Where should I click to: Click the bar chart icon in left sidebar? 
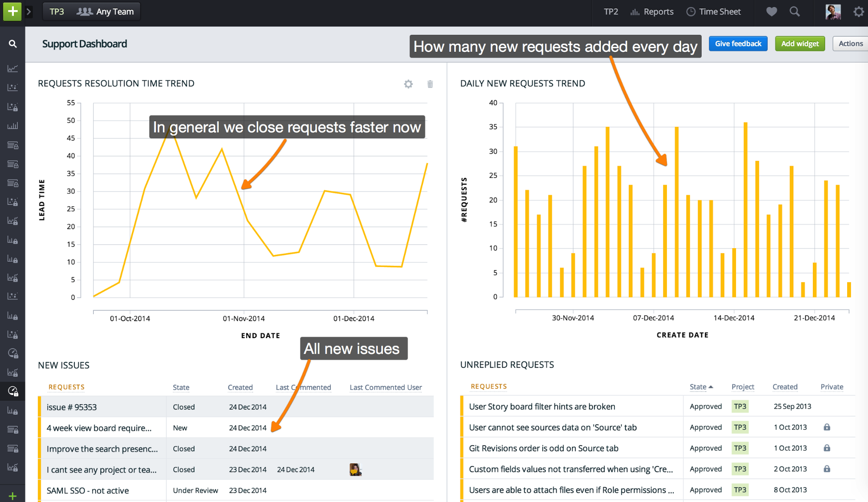click(x=13, y=126)
